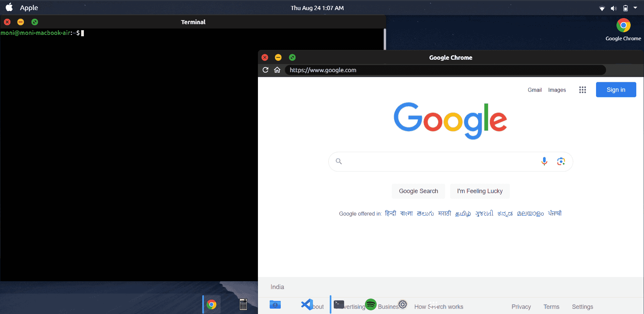Open the Wi-Fi status icon
This screenshot has width=644, height=314.
tap(602, 8)
